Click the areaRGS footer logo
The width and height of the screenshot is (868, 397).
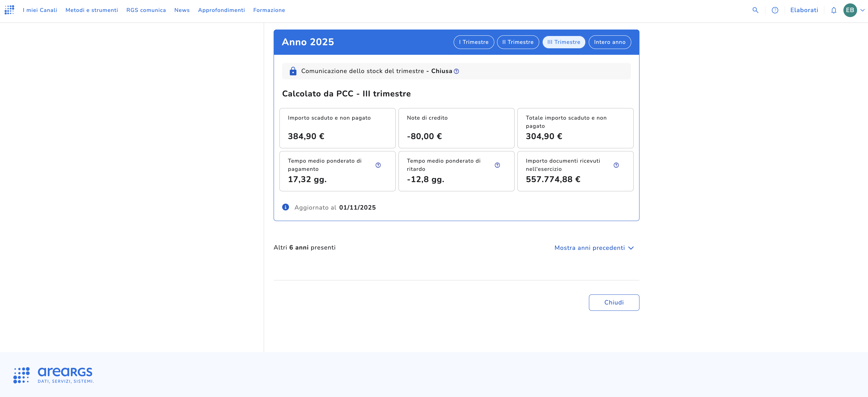[x=54, y=375]
